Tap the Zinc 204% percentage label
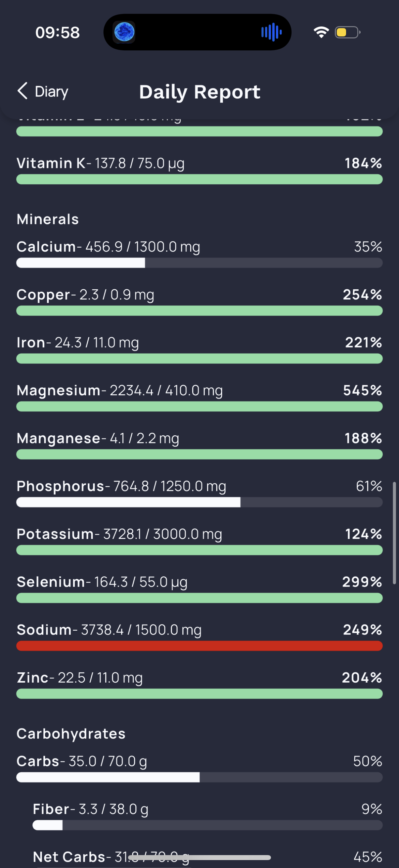This screenshot has height=868, width=399. pos(362,678)
